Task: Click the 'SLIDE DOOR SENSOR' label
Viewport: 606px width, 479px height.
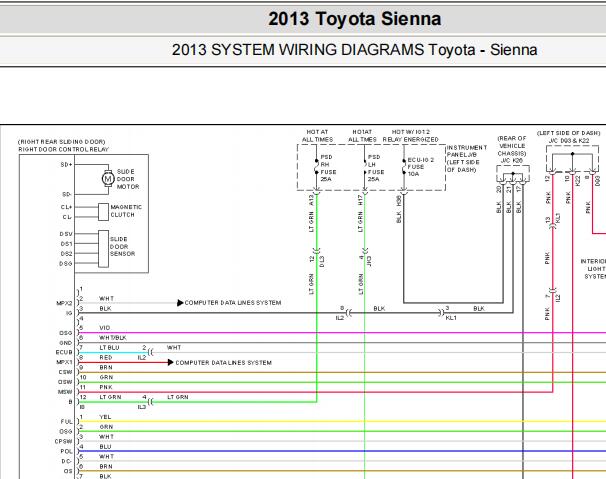Action: coord(123,246)
